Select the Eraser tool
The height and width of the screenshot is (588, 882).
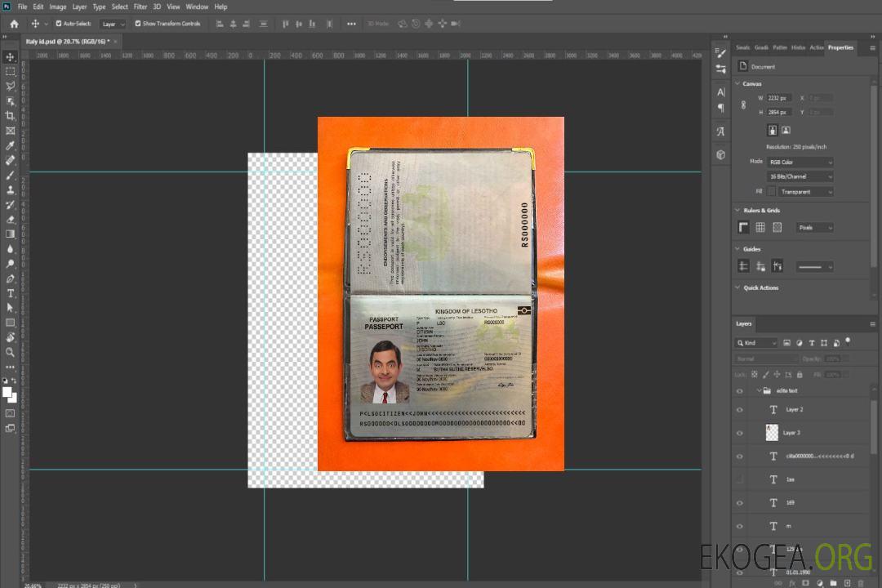point(10,220)
